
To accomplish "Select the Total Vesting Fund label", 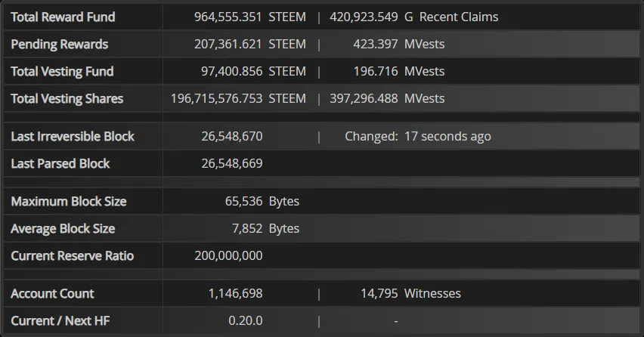I will point(62,72).
